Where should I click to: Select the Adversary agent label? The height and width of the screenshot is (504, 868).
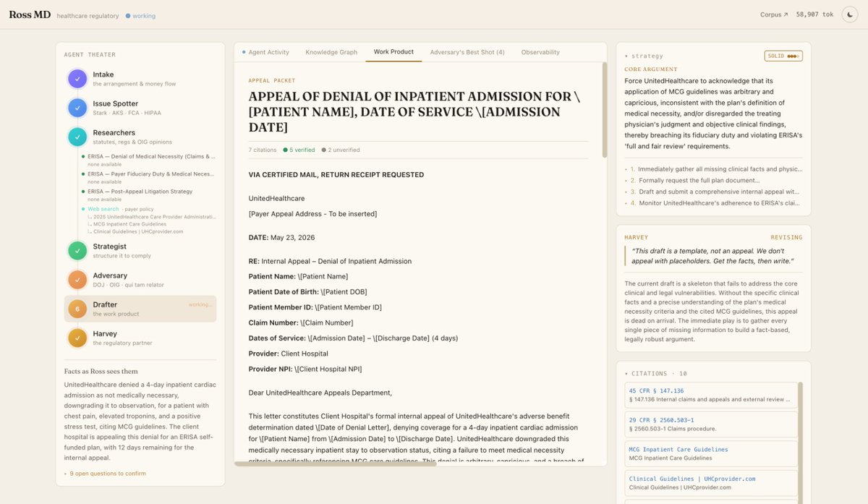pos(110,276)
